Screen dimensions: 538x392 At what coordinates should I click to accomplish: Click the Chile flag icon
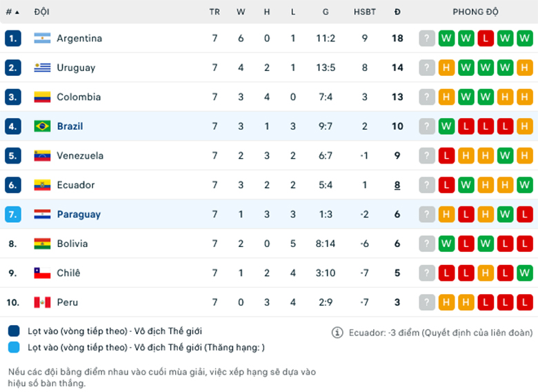42,273
